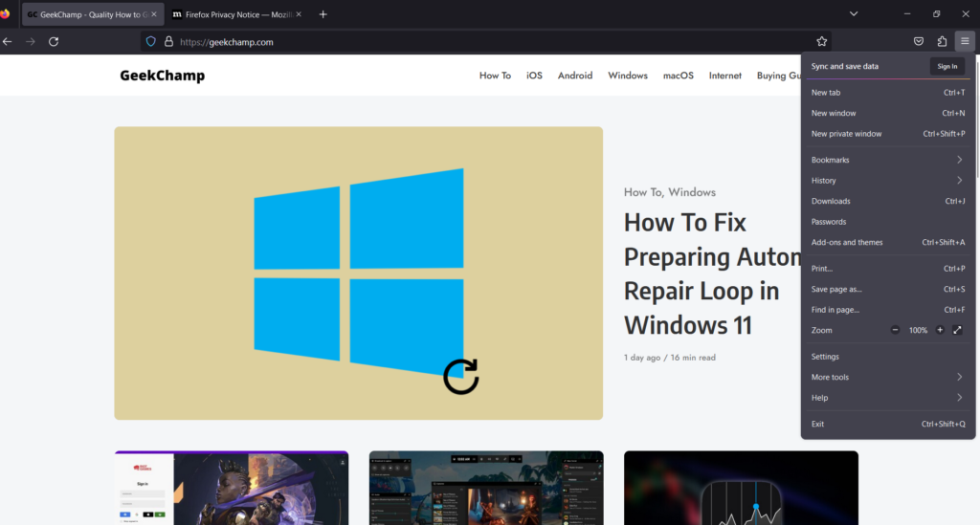Click the back navigation arrow
The height and width of the screenshot is (525, 980).
tap(8, 41)
